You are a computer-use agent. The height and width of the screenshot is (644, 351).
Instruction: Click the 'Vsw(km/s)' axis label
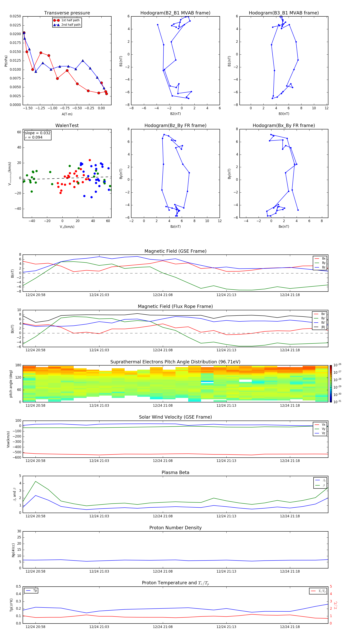coord(8,439)
